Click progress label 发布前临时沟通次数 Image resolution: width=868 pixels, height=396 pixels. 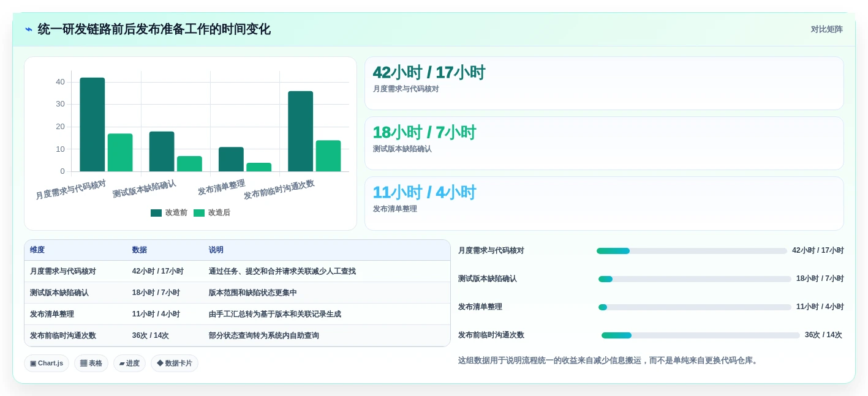pos(491,335)
